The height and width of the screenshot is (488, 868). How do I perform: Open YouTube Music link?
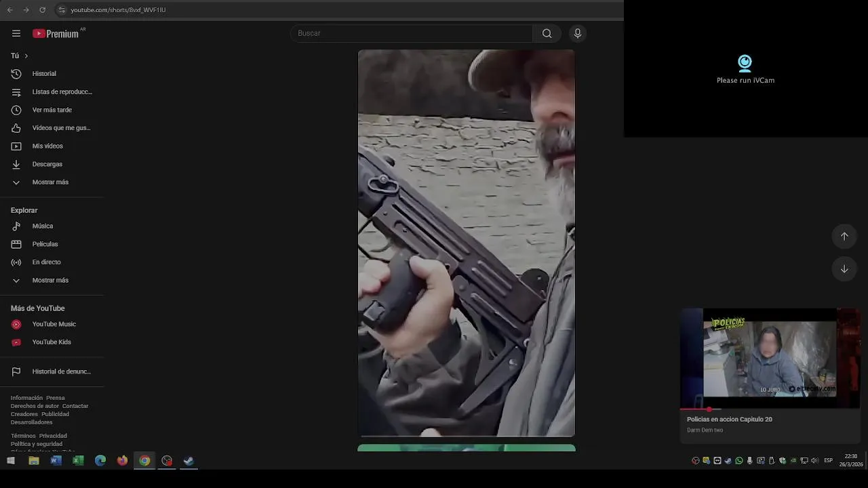(x=52, y=324)
